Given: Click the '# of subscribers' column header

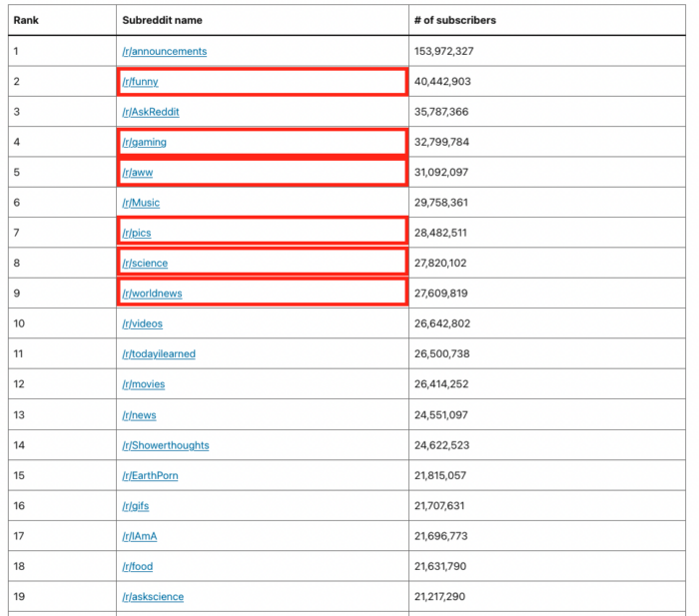Looking at the screenshot, I should pos(455,21).
